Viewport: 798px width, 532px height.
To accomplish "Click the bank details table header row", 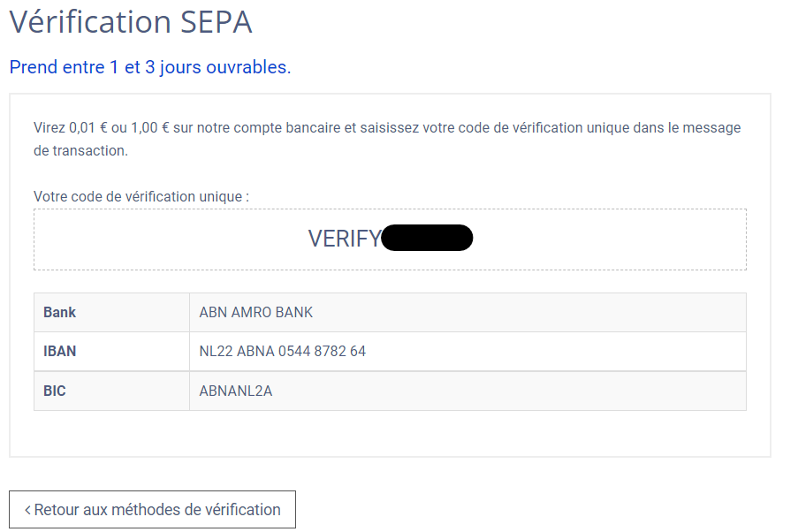I will tap(390, 312).
